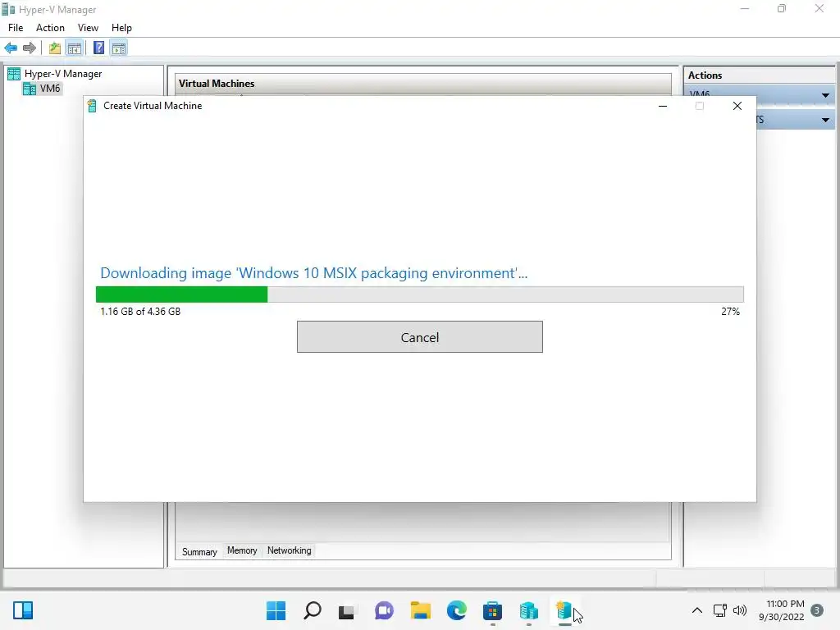Image resolution: width=840 pixels, height=630 pixels.
Task: Open volume tray icon
Action: 739,610
